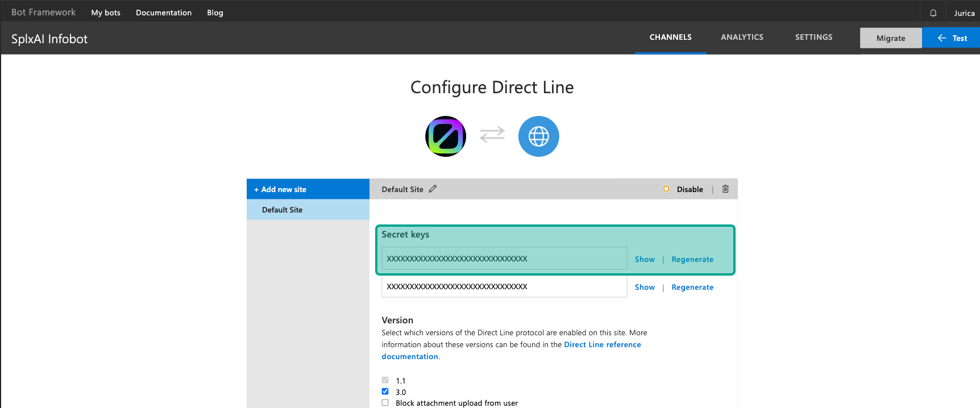
Task: Open the Jurica user account menu
Action: (964, 13)
